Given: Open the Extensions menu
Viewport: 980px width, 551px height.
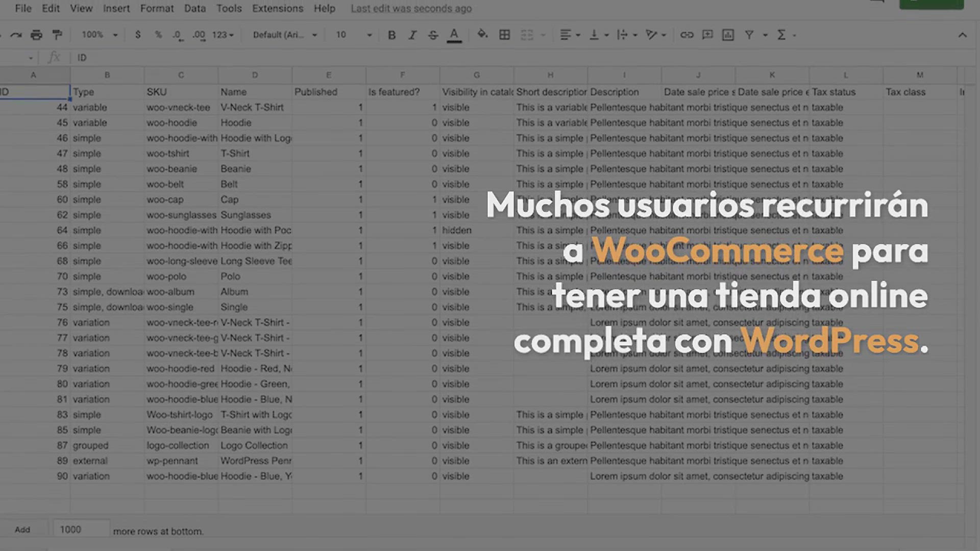Looking at the screenshot, I should pos(277,8).
